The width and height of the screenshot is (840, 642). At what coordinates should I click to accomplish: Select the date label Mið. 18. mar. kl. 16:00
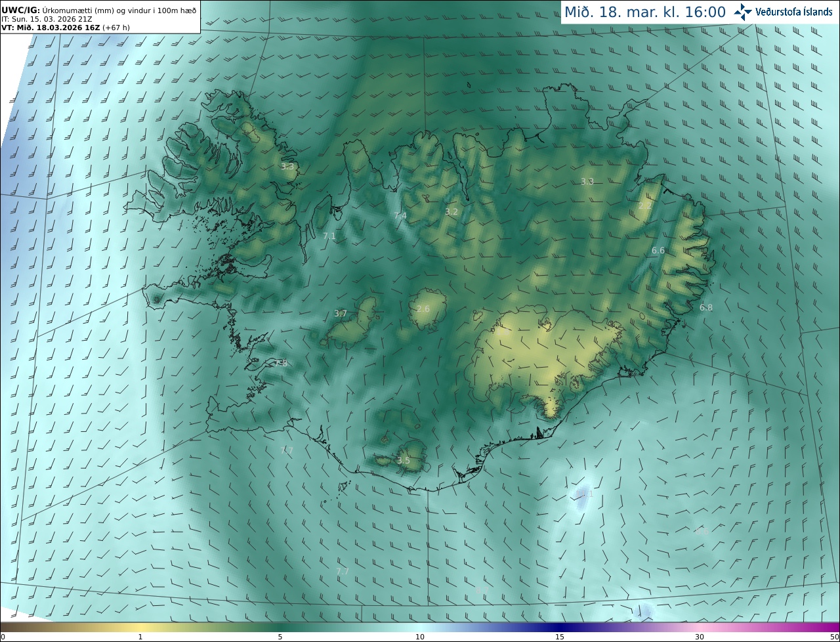tap(645, 12)
